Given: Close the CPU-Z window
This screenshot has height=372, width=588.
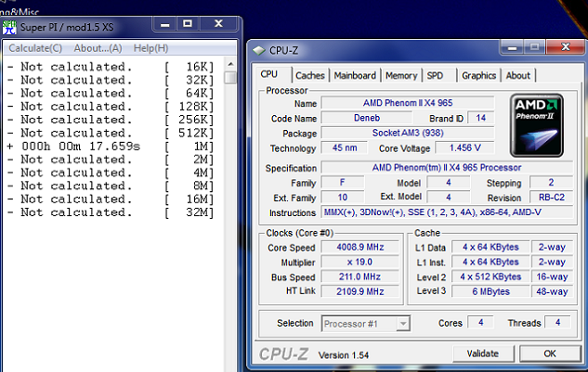Looking at the screenshot, I should pyautogui.click(x=566, y=47).
